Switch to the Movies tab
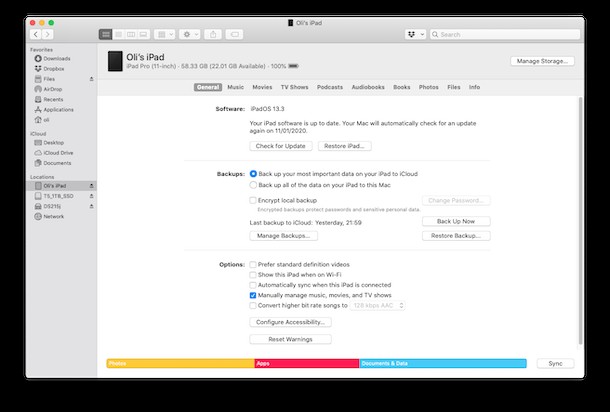 (x=262, y=87)
